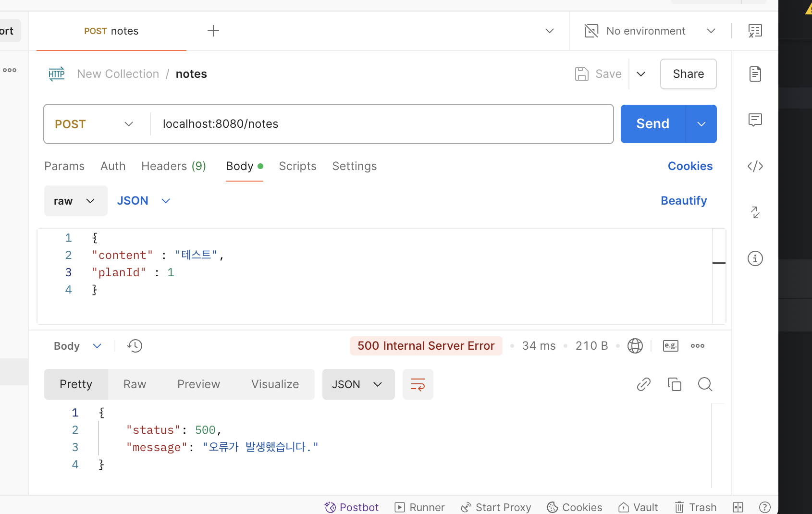Image resolution: width=812 pixels, height=514 pixels.
Task: Open Vault in the status bar
Action: coord(638,507)
